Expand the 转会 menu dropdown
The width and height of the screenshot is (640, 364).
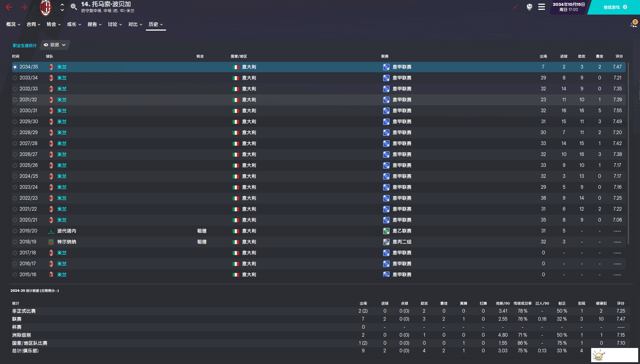(54, 24)
